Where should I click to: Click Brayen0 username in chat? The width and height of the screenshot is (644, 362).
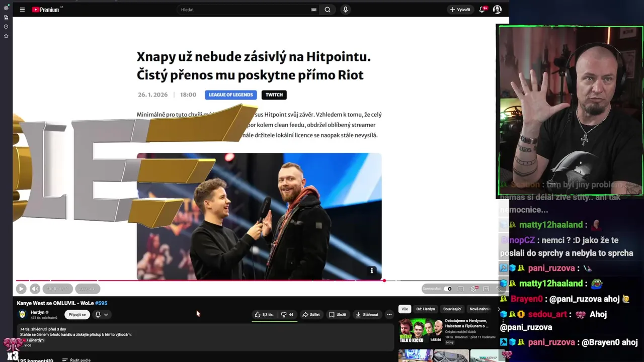coord(526,299)
